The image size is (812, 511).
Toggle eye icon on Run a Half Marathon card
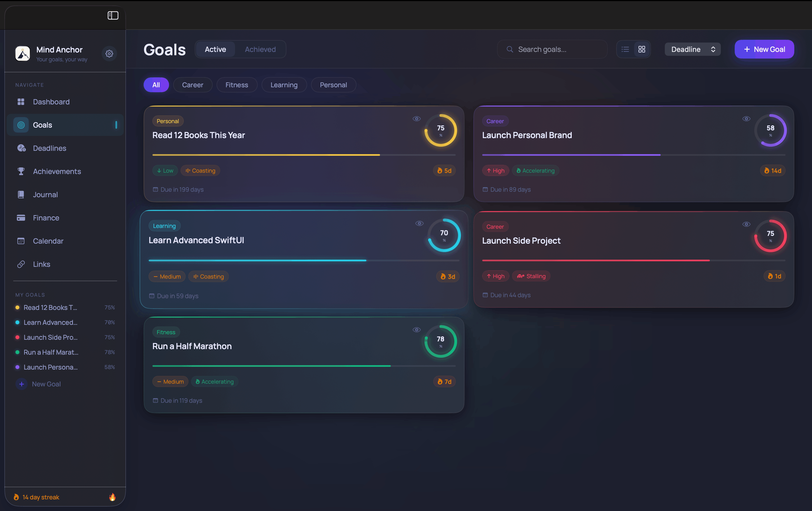416,330
